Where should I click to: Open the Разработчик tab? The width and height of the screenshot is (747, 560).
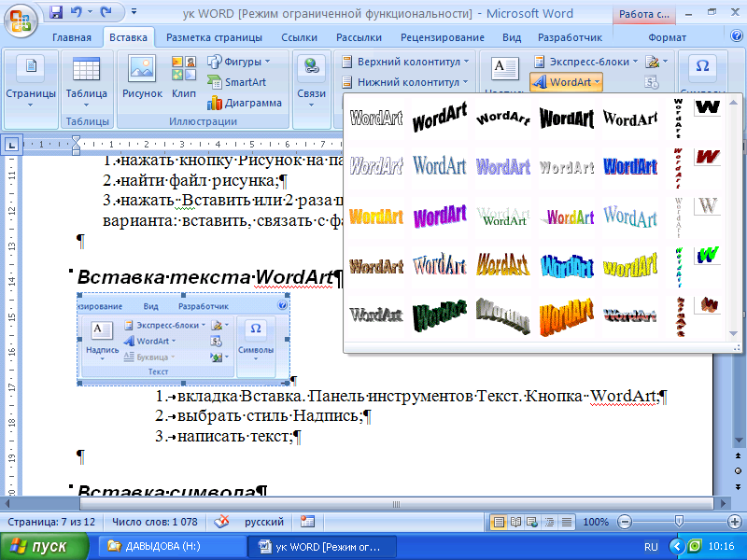pos(570,37)
